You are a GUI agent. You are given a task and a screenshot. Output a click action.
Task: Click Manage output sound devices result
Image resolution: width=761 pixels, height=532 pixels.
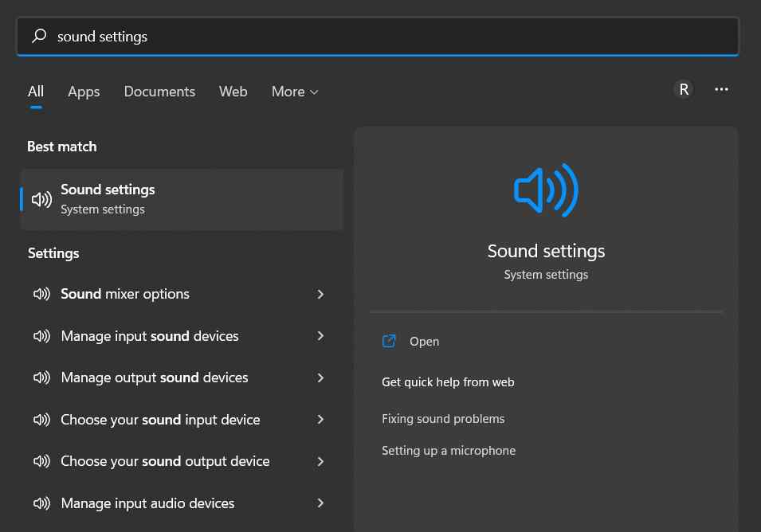coord(182,377)
